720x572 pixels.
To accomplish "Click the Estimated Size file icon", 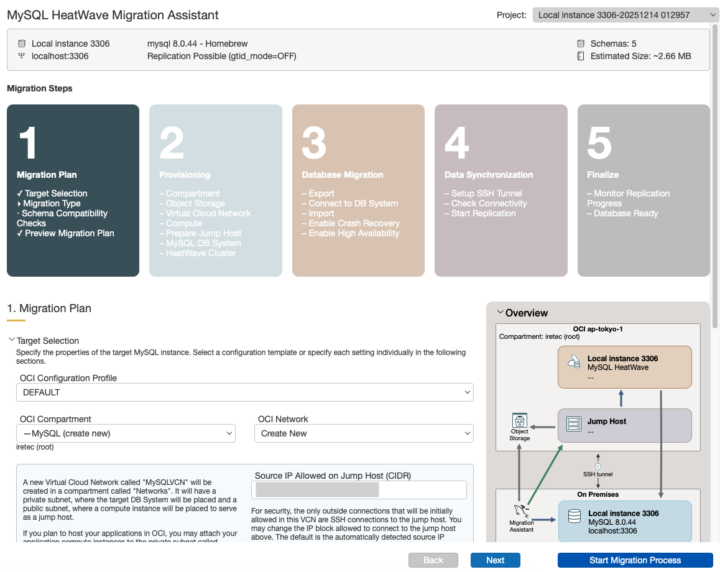I will click(x=581, y=56).
